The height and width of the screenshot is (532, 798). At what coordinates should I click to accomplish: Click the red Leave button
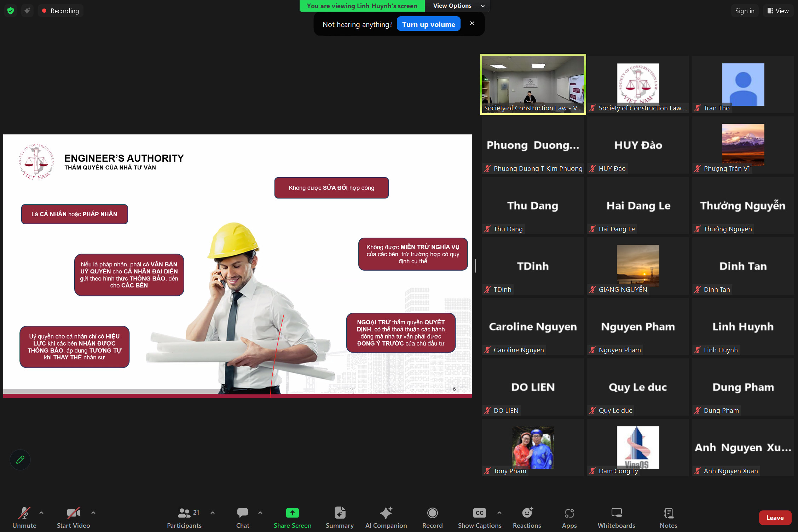[775, 518]
